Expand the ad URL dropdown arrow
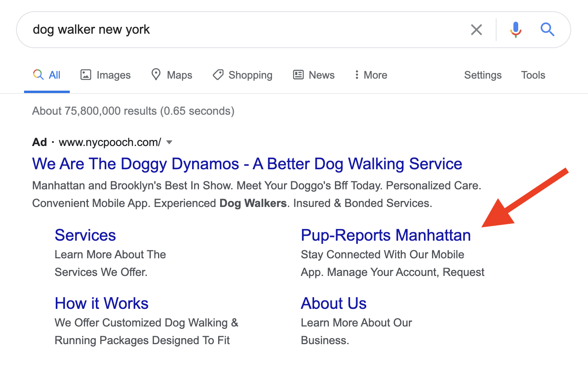The image size is (588, 365). (169, 142)
